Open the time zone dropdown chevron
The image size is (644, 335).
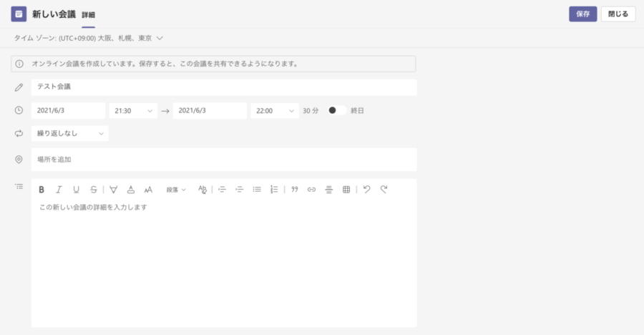pos(160,38)
